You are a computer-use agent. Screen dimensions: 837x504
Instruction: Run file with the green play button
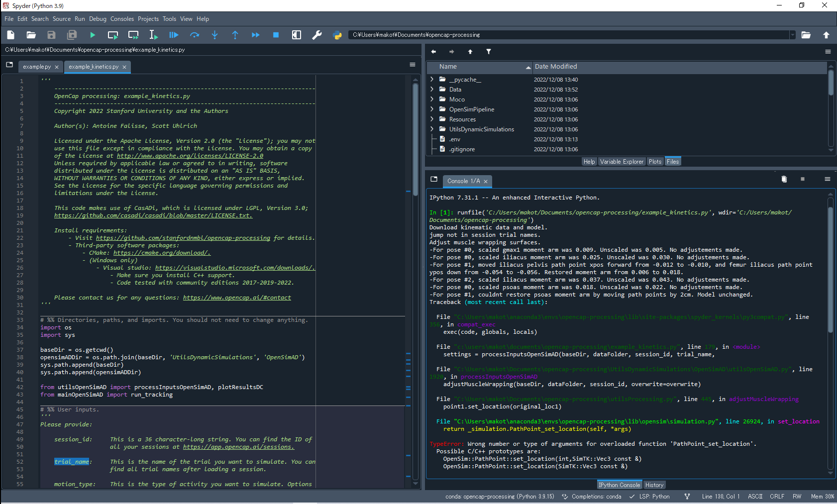(x=93, y=35)
